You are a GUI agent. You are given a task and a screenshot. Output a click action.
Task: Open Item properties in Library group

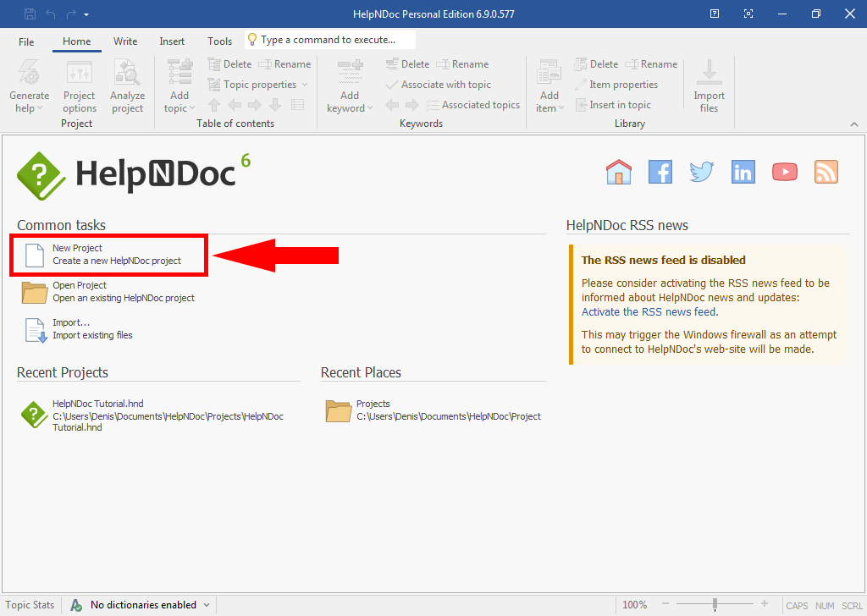tap(616, 85)
